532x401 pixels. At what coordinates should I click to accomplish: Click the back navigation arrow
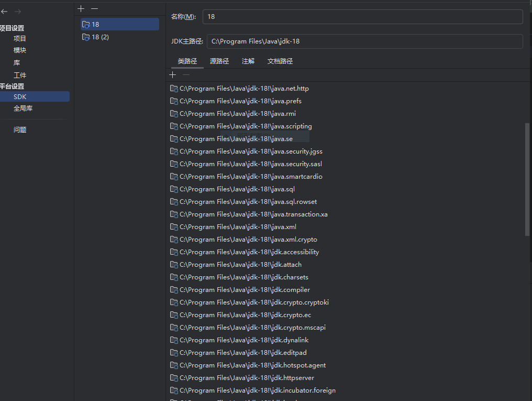pos(4,12)
